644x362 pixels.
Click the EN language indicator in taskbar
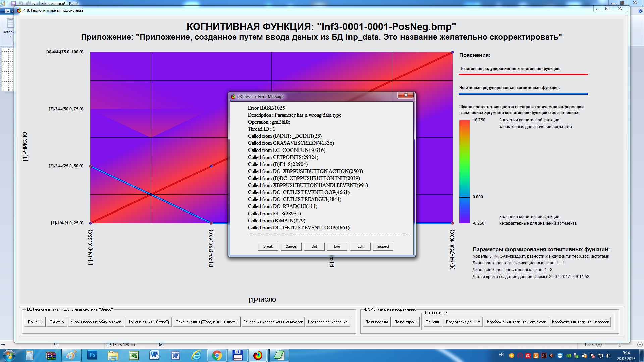tap(501, 355)
